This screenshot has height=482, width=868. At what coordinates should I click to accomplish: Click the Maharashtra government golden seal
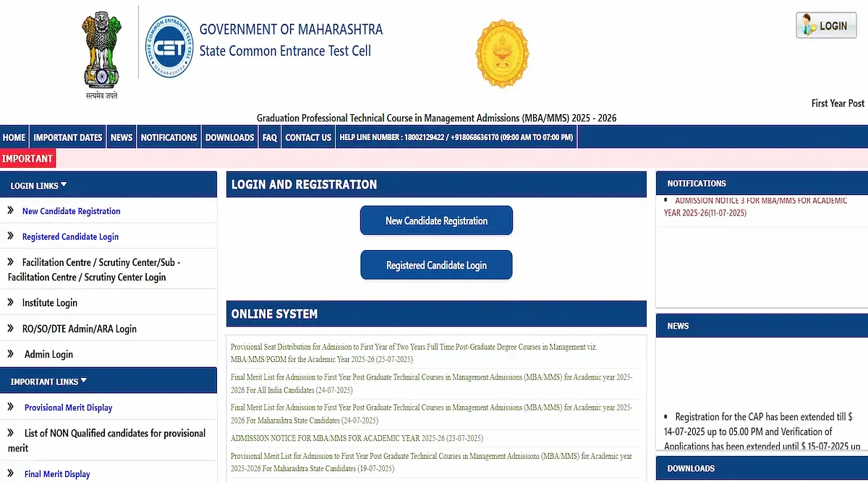coord(502,54)
